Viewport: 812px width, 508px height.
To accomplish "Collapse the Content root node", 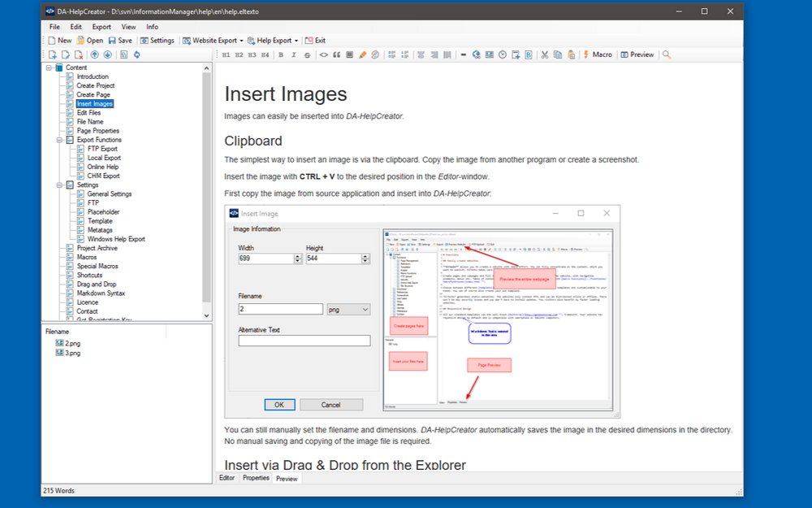I will pyautogui.click(x=49, y=67).
